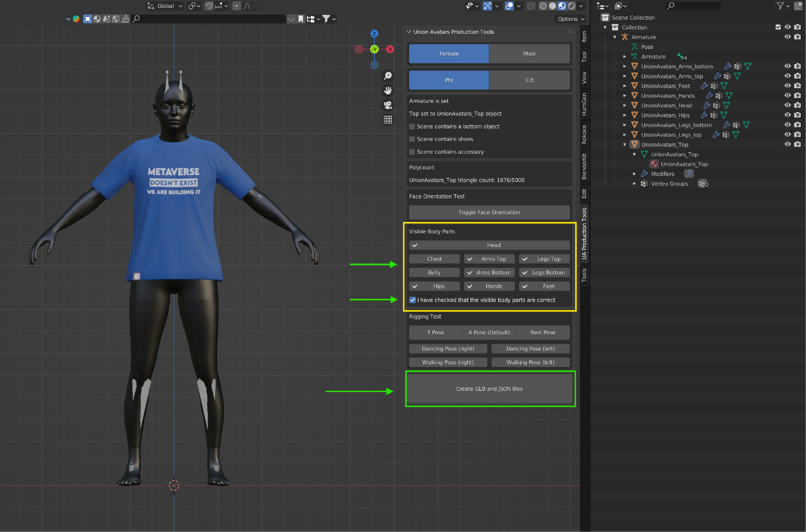Switch to material preview shading

(562, 6)
